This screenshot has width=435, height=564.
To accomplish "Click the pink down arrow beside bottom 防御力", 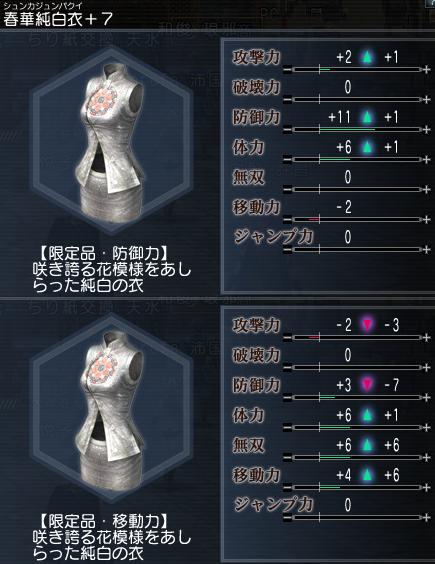I will tap(367, 385).
